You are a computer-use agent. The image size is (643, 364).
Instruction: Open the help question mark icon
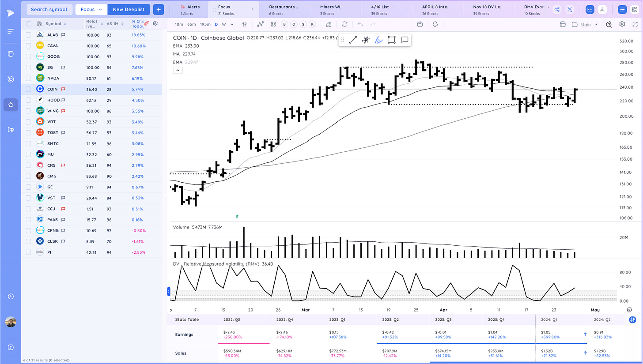[11, 347]
